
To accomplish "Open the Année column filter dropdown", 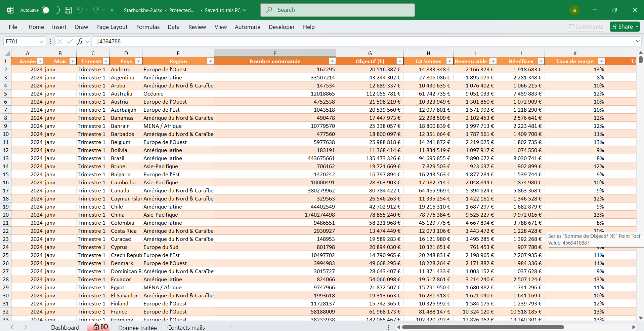I will coord(40,61).
